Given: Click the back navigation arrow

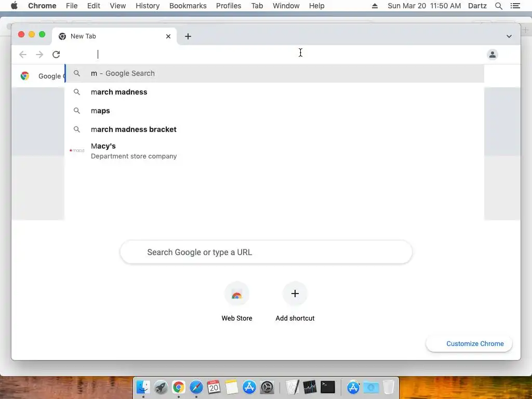Looking at the screenshot, I should (x=23, y=54).
